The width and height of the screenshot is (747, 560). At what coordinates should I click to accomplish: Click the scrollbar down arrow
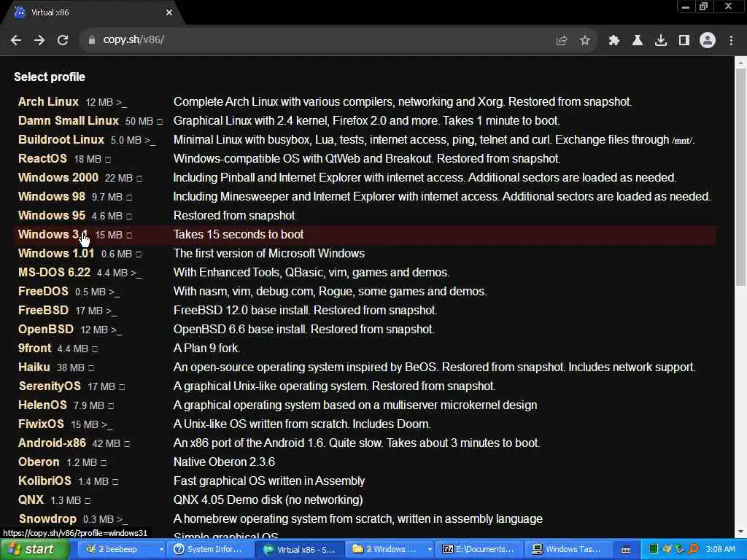tap(740, 532)
